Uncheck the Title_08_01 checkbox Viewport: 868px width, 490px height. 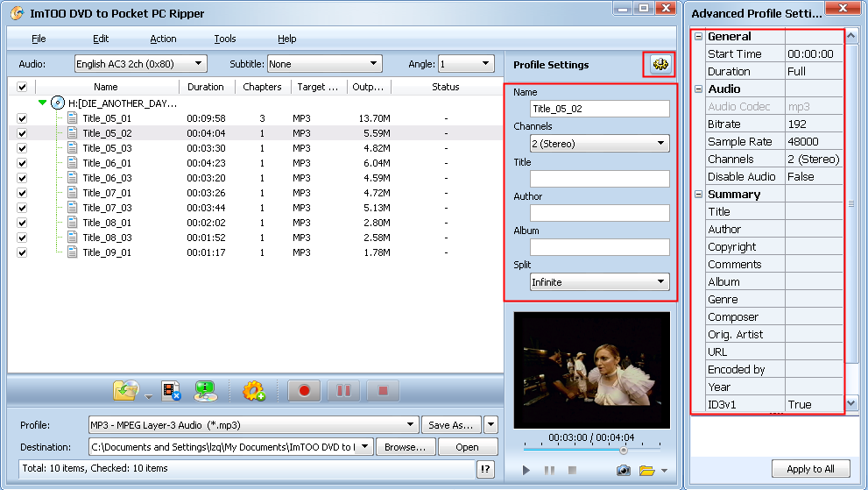[x=22, y=223]
